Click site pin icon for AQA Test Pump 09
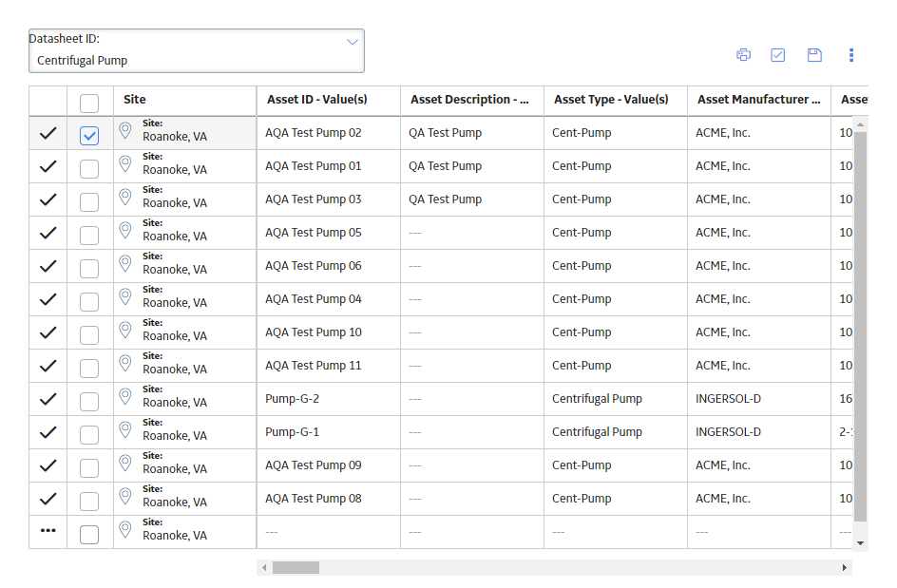Viewport: 897px width, 588px height. (x=125, y=463)
